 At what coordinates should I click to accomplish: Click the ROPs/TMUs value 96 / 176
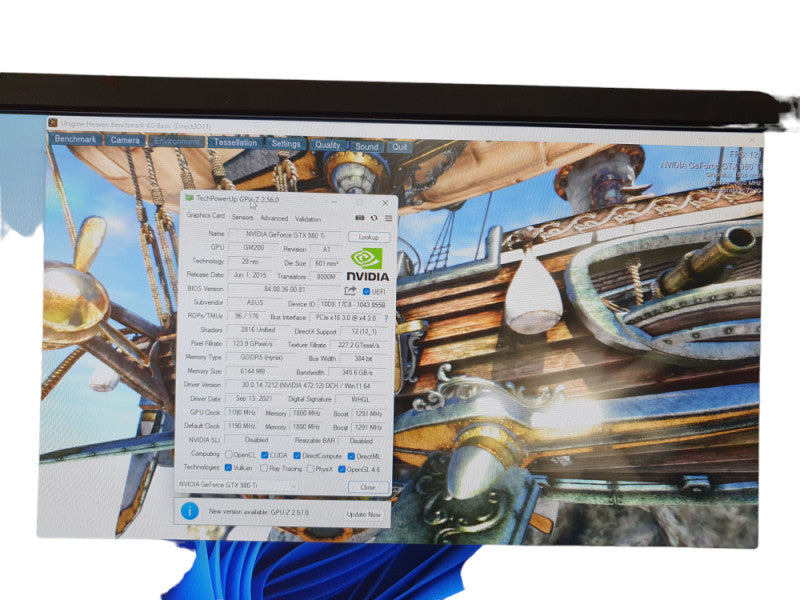pyautogui.click(x=246, y=316)
